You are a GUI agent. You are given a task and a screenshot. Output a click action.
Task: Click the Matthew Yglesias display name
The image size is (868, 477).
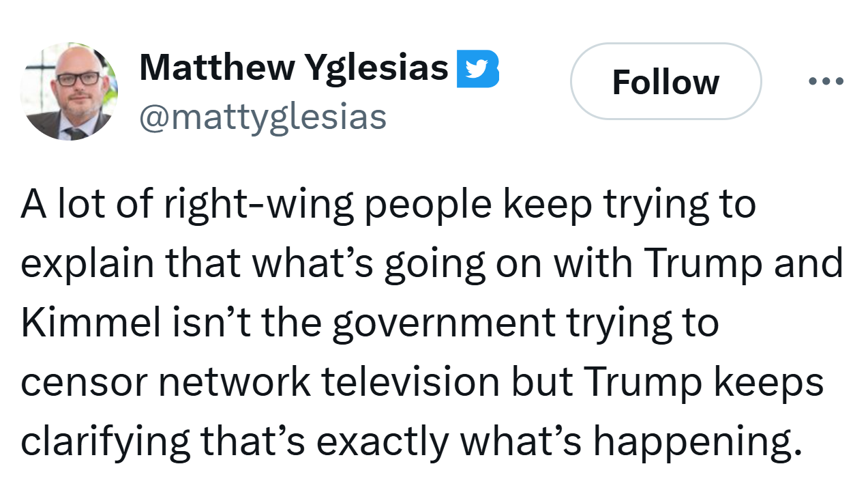pyautogui.click(x=294, y=68)
